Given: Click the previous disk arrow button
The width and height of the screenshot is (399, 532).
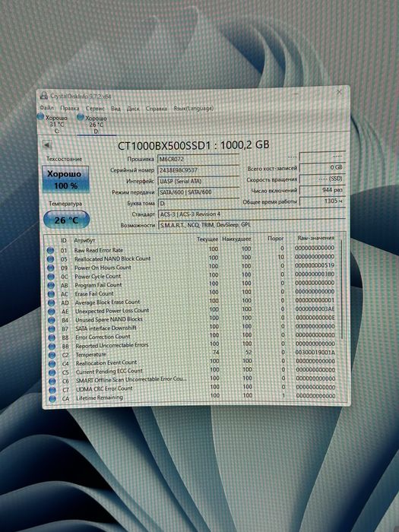Looking at the screenshot, I should [47, 145].
